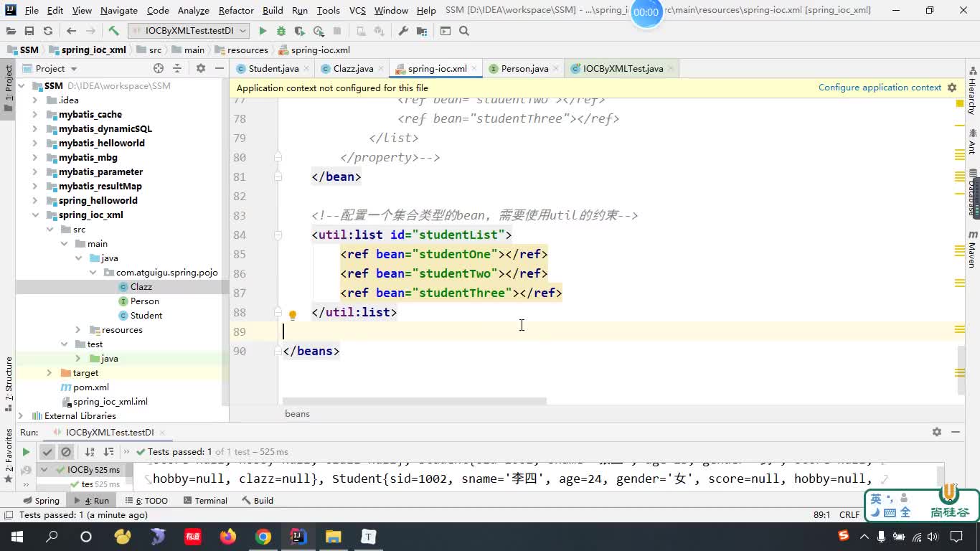Toggle Show Ignored tests button
This screenshot has height=551, width=980.
[x=66, y=452]
